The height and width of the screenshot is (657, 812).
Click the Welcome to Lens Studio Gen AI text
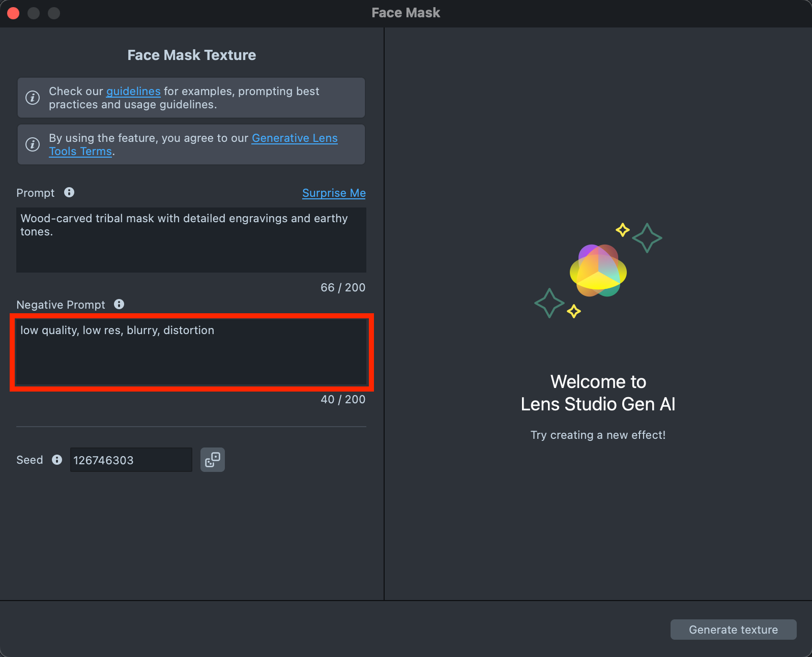pyautogui.click(x=598, y=393)
